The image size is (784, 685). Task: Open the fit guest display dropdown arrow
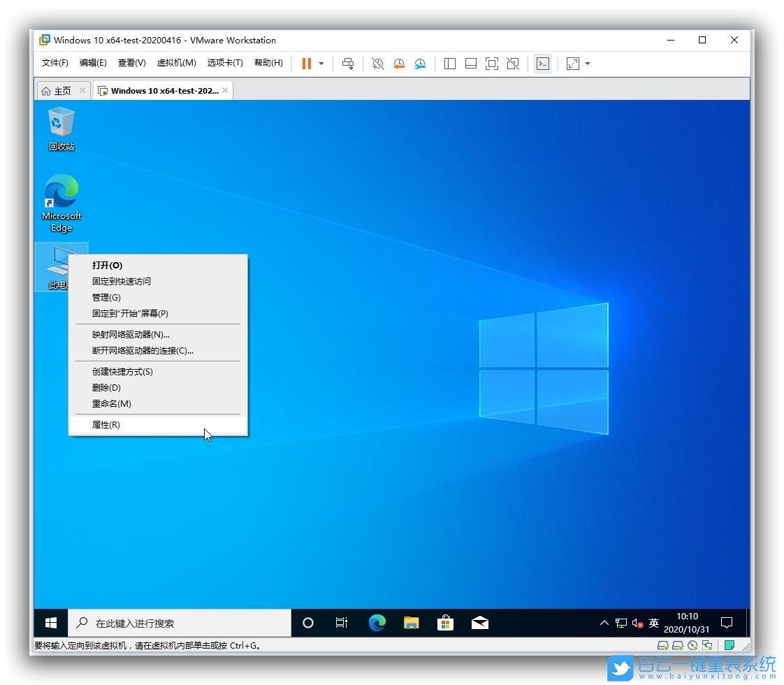click(x=588, y=64)
